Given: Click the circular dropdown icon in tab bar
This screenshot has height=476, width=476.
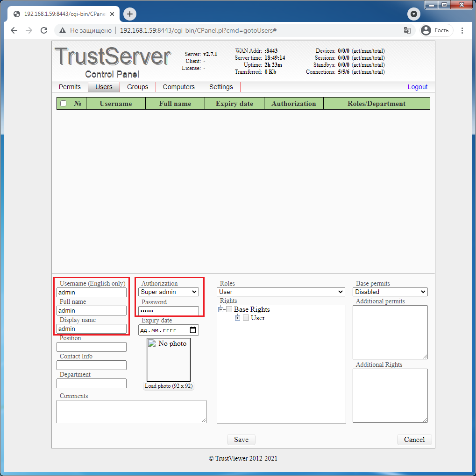Looking at the screenshot, I should pos(414,14).
